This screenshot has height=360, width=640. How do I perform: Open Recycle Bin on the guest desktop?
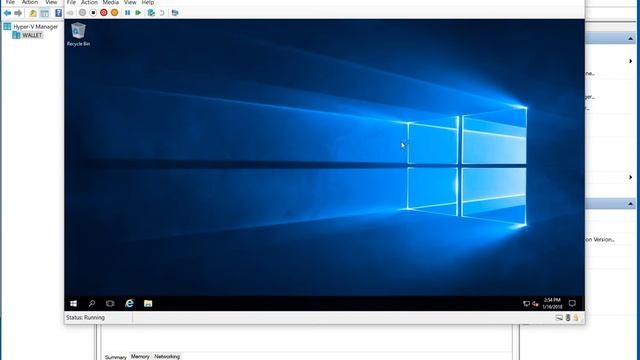click(x=78, y=34)
